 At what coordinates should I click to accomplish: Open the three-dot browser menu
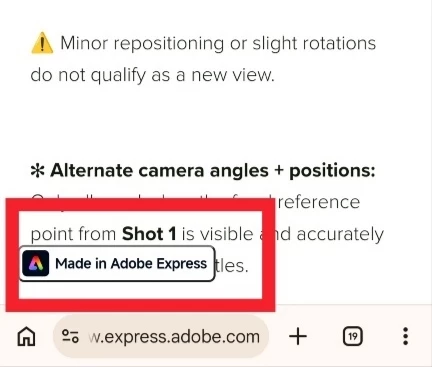point(405,336)
